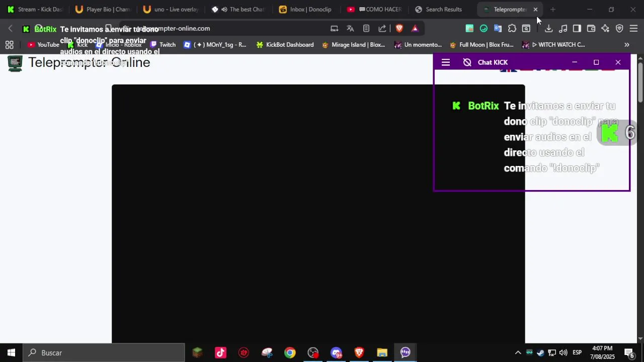Open the MOnY_1sg Roblox bookmark
The image size is (644, 362).
[x=215, y=45]
